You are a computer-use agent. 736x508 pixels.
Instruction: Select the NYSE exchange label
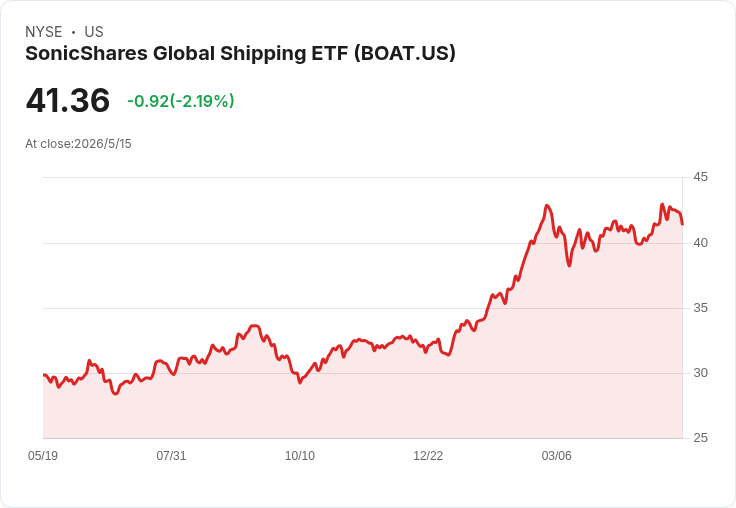(44, 32)
